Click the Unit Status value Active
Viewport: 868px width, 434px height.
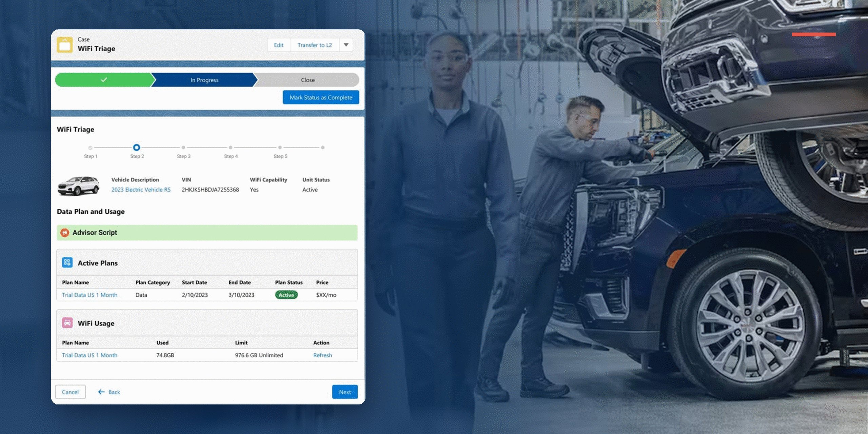pos(310,190)
